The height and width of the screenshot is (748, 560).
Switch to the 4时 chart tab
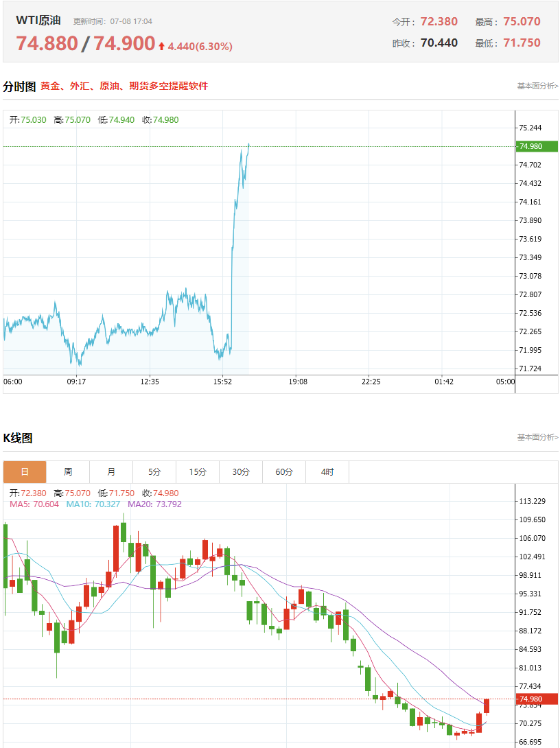327,472
